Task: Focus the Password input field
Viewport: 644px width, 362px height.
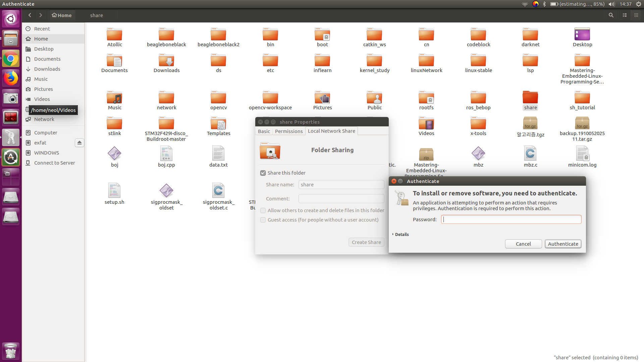Action: point(511,220)
